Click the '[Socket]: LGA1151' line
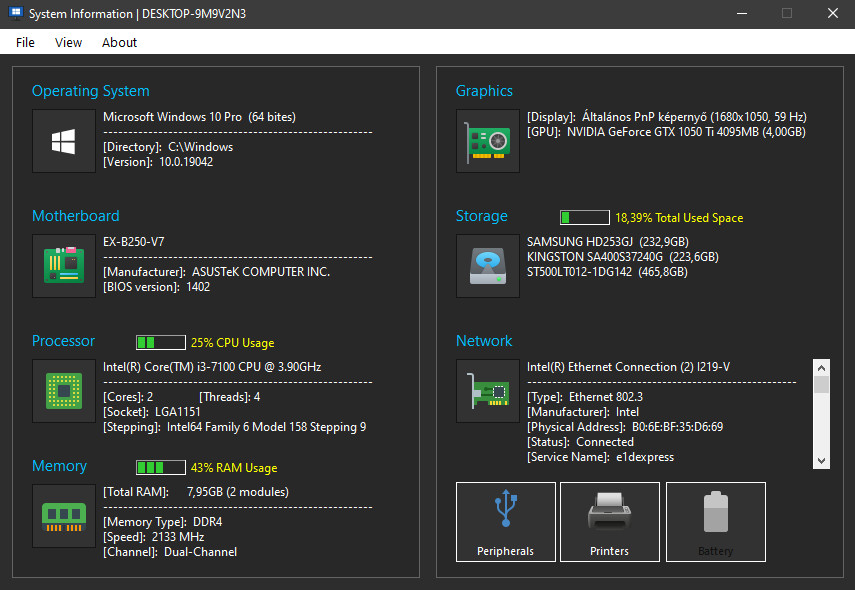 click(152, 412)
